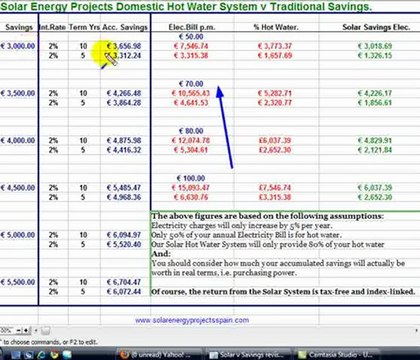Select the € 4,829.91 solar savings cell
Image resolution: width=420 pixels, height=360 pixels.
(375, 140)
